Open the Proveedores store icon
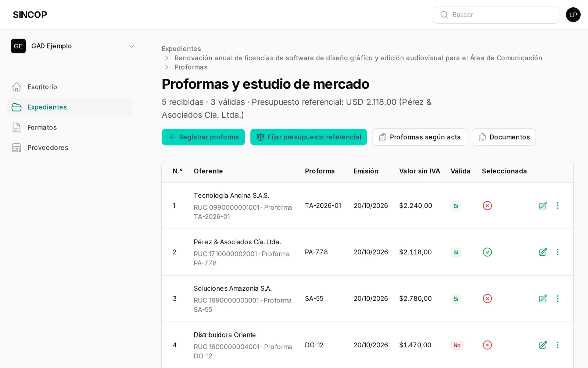Image resolution: width=588 pixels, height=368 pixels. [17, 148]
